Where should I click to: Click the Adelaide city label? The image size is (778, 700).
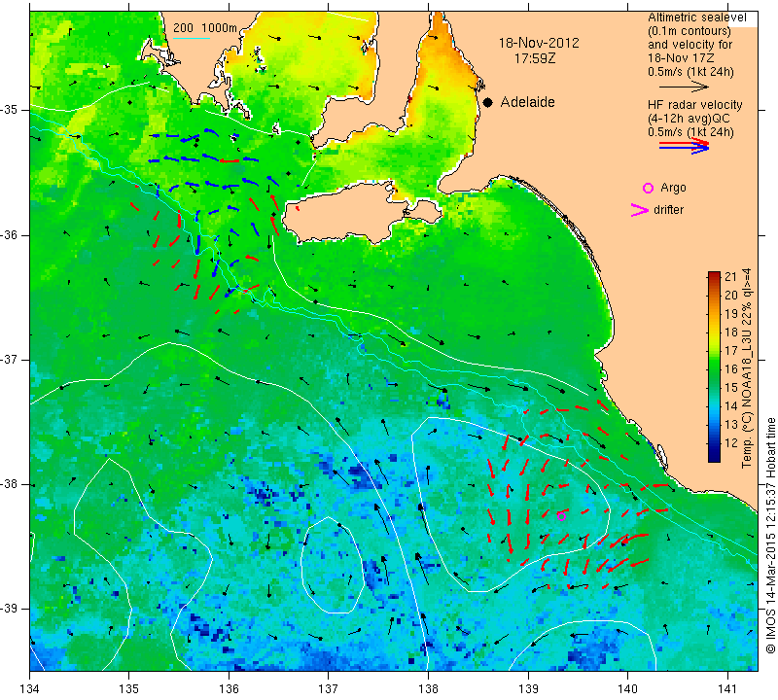coord(527,102)
